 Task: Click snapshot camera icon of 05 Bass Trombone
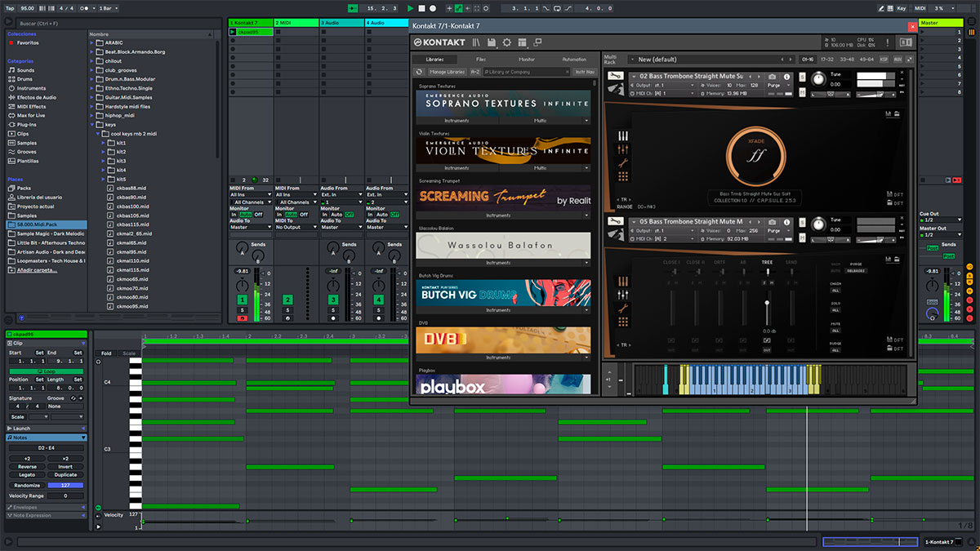click(x=773, y=221)
